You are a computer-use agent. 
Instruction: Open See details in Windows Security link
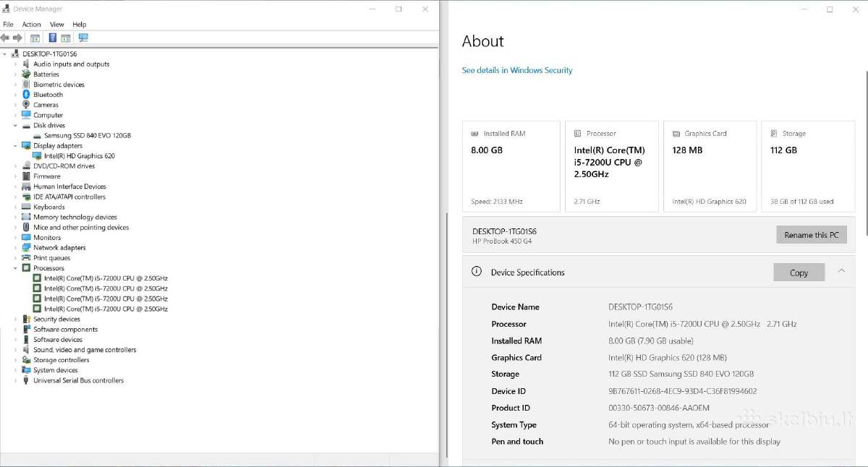tap(517, 70)
